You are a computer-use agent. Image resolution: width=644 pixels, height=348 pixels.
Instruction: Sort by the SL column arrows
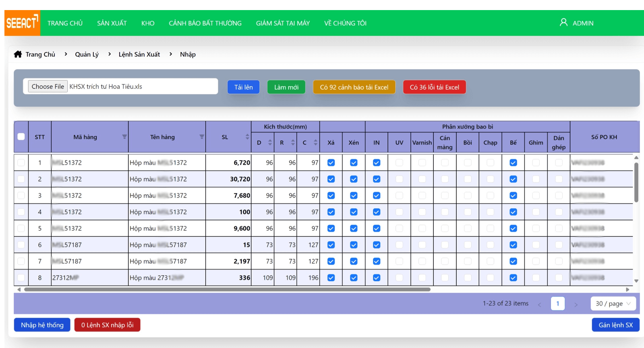[247, 137]
